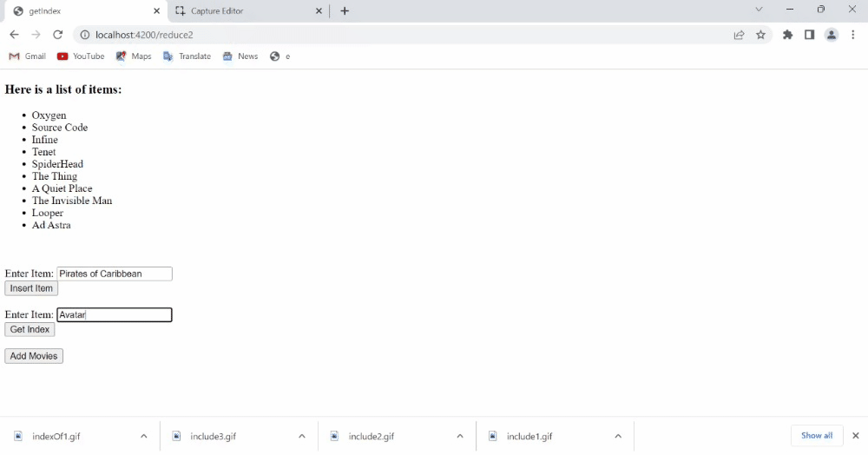The width and height of the screenshot is (868, 455).
Task: Click the browser forward arrow
Action: coord(36,35)
